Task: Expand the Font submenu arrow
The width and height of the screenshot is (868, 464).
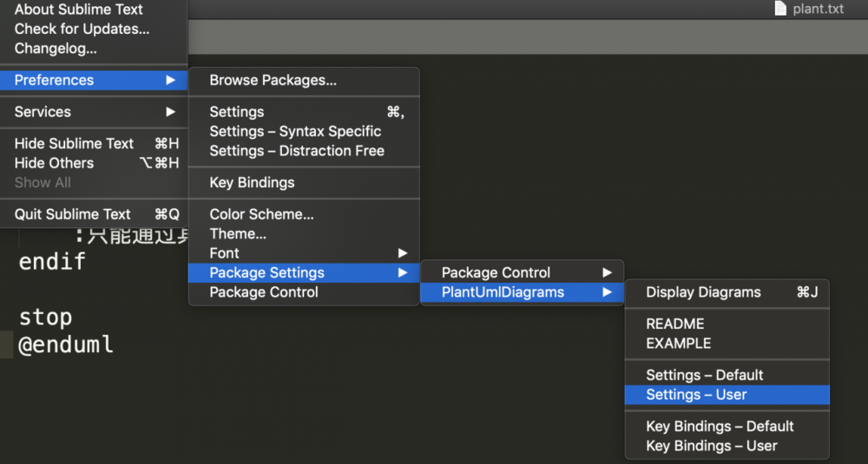Action: pos(402,253)
